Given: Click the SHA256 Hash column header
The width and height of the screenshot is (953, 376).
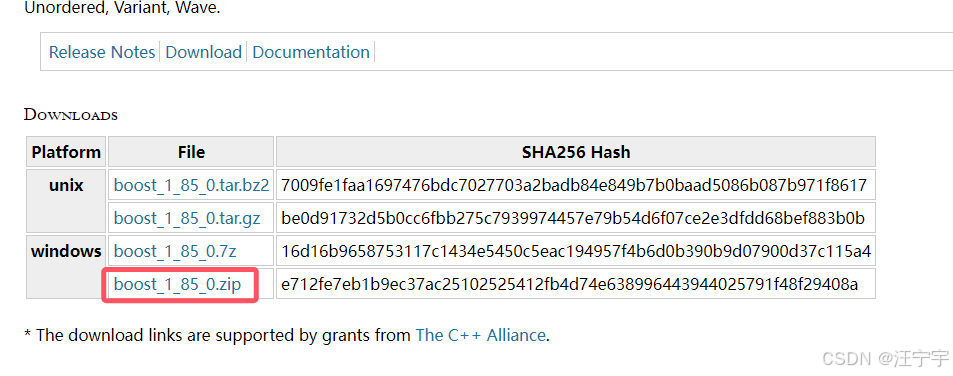Looking at the screenshot, I should pyautogui.click(x=576, y=151).
